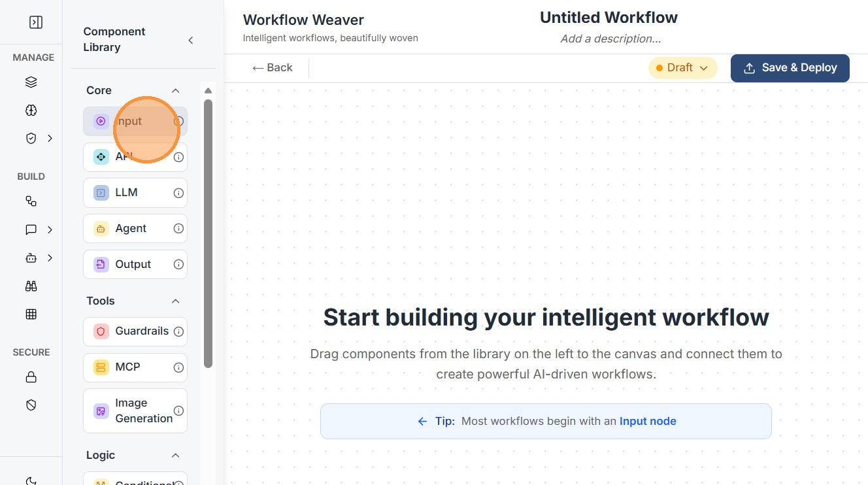The width and height of the screenshot is (868, 485).
Task: Click the info icon next to LLM
Action: pos(178,193)
